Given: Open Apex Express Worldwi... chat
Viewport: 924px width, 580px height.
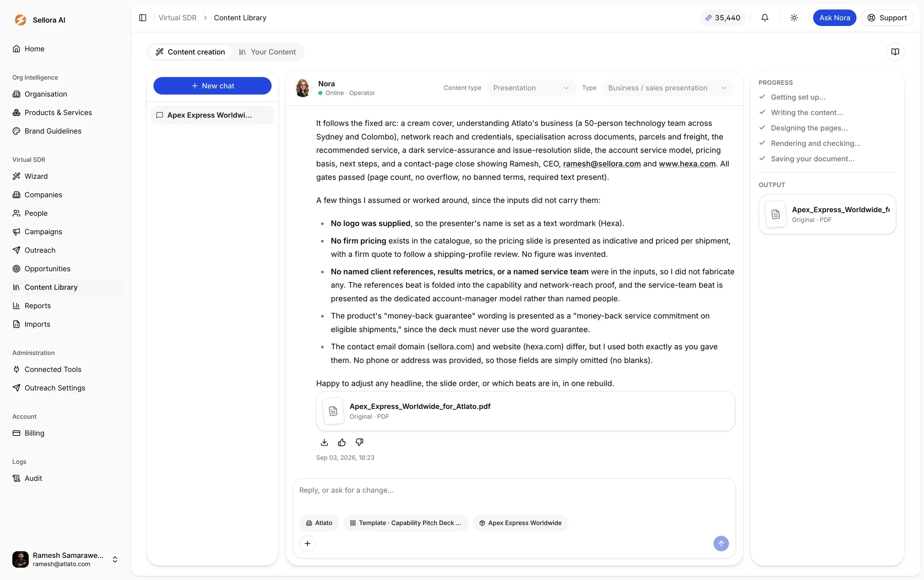Looking at the screenshot, I should coord(213,115).
